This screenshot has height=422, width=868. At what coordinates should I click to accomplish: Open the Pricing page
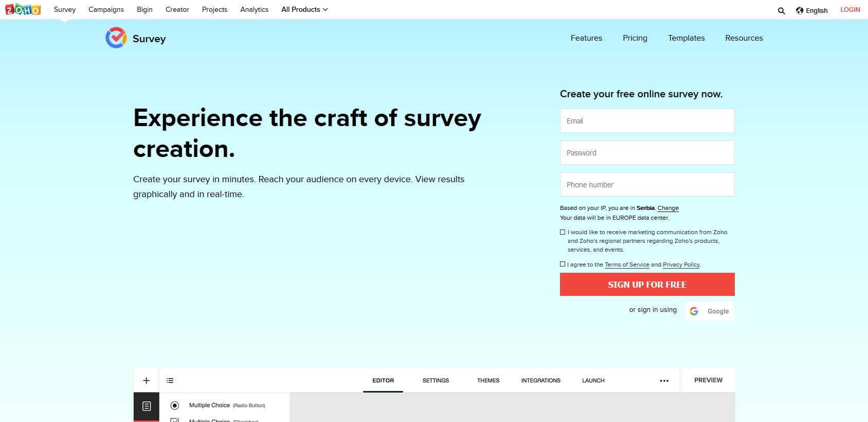tap(635, 38)
